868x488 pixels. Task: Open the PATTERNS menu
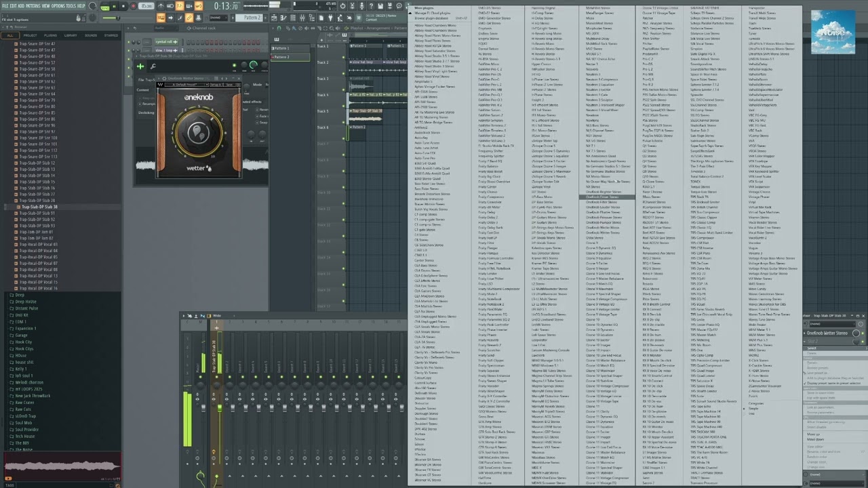pyautogui.click(x=33, y=6)
